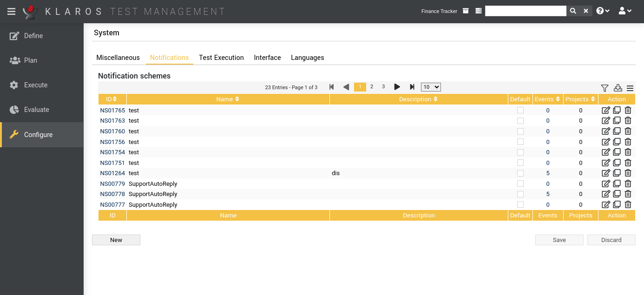Open the table options hamburger icon
This screenshot has width=644, height=295.
click(630, 88)
